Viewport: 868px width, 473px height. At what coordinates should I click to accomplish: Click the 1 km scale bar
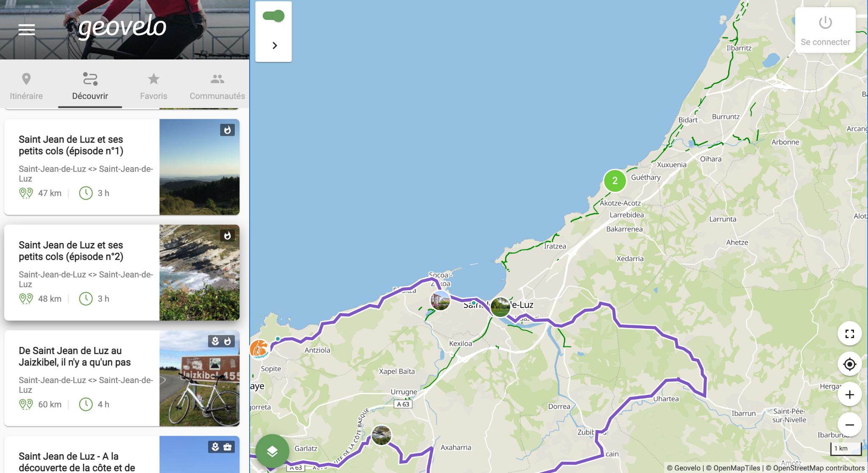pyautogui.click(x=846, y=449)
